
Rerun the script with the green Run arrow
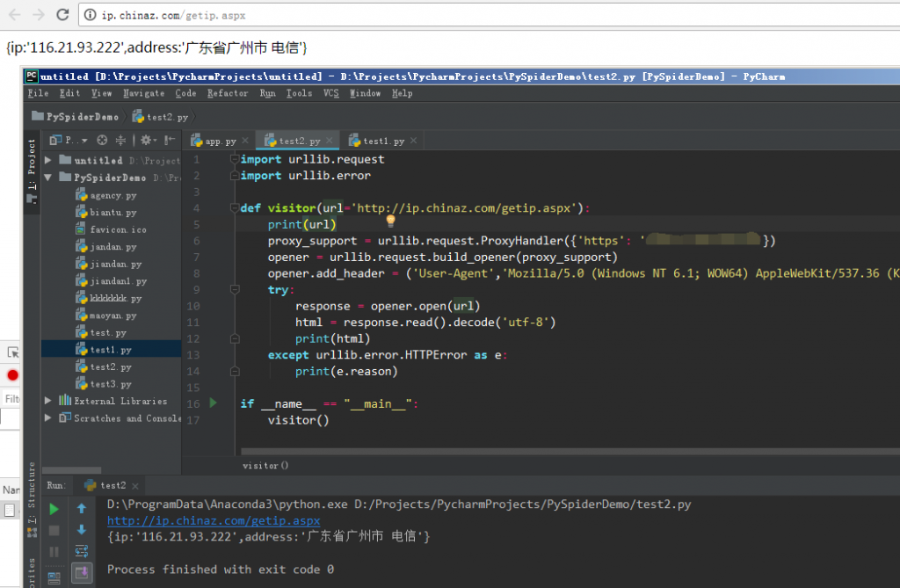click(54, 508)
